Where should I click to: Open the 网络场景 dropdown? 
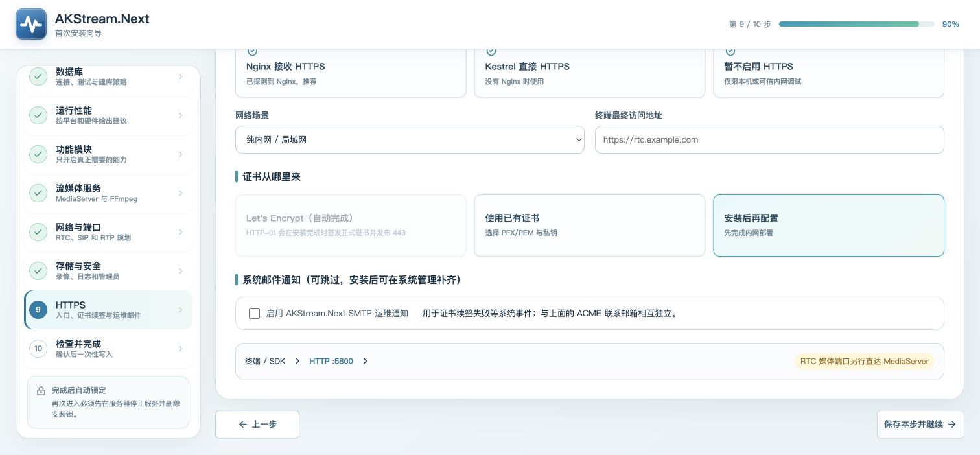coord(410,139)
